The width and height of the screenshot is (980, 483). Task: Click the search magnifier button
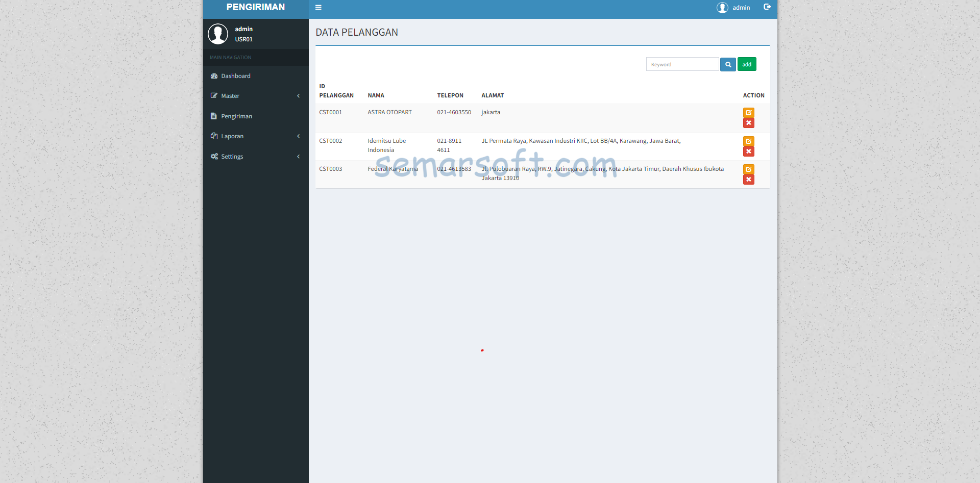(727, 64)
